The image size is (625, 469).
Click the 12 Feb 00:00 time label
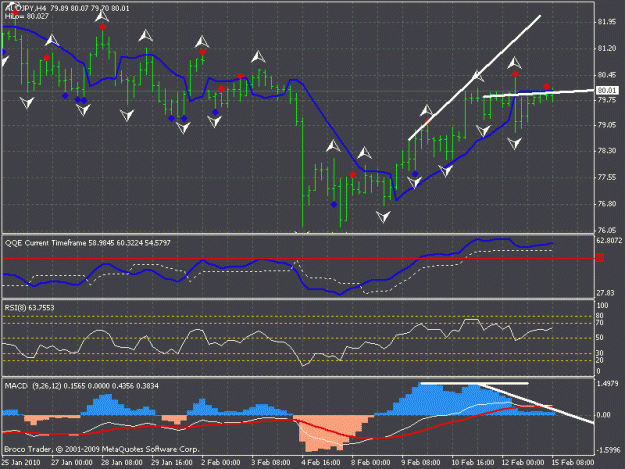[523, 462]
